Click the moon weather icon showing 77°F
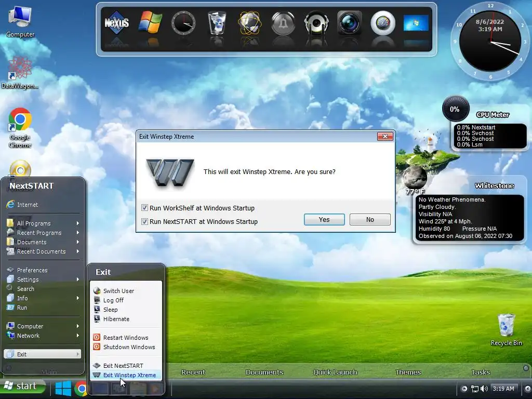This screenshot has height=399, width=532. (x=414, y=178)
